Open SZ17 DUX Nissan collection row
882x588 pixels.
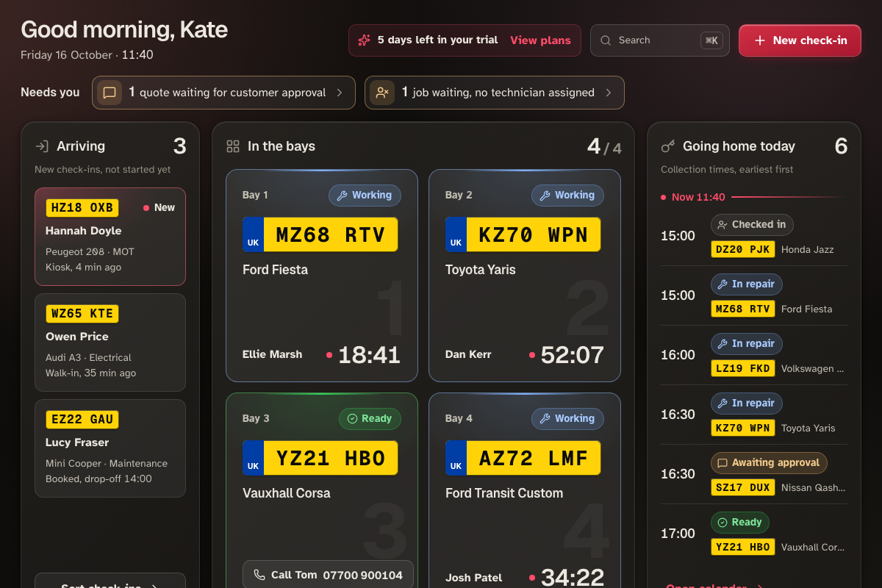(x=754, y=474)
